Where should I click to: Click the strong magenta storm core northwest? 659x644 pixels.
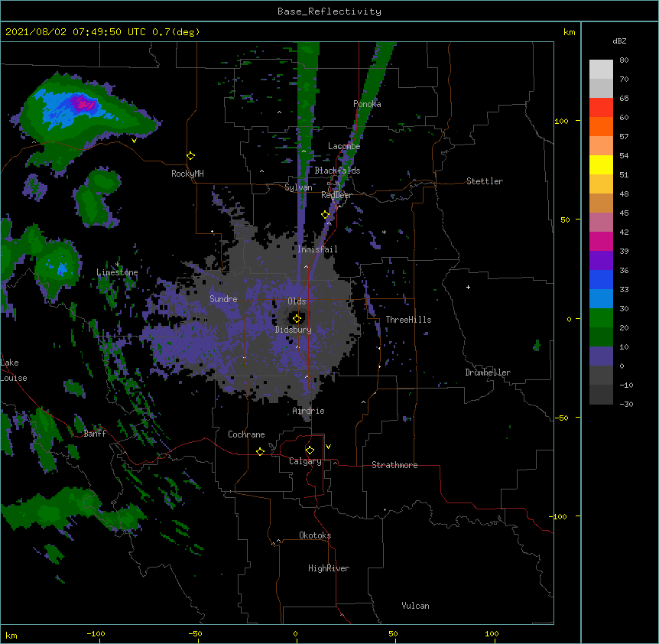[83, 102]
